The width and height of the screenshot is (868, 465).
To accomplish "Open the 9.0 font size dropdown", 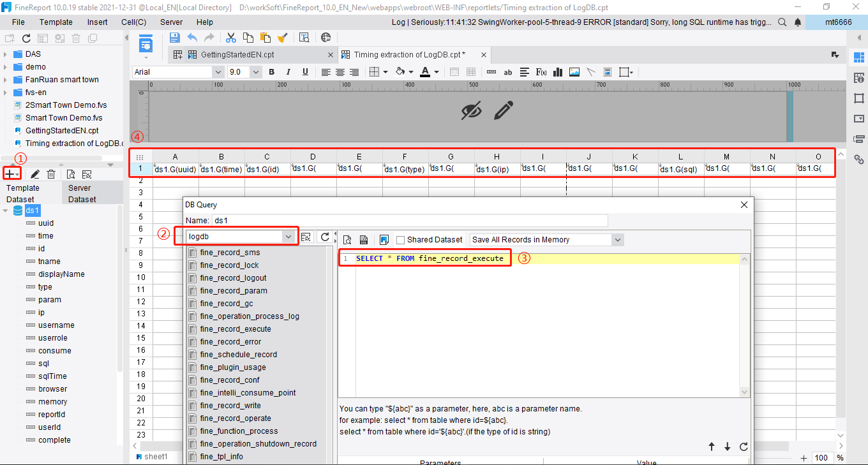I will click(256, 72).
